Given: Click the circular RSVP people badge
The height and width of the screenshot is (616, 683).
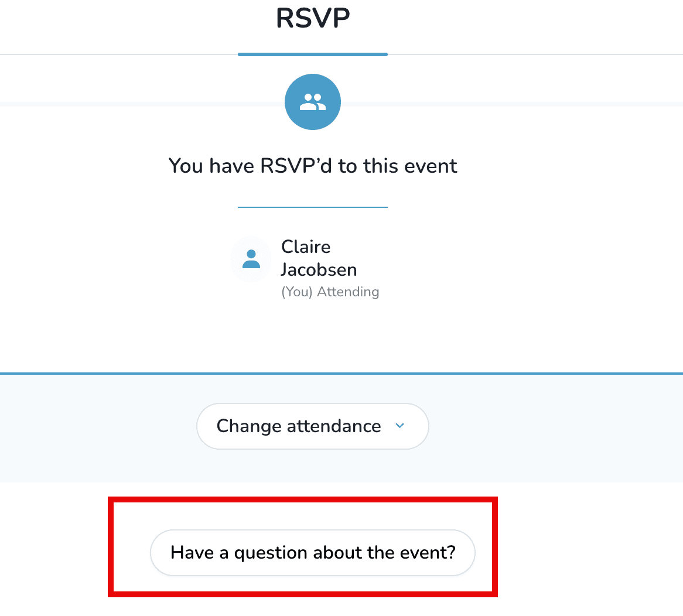Looking at the screenshot, I should 312,101.
